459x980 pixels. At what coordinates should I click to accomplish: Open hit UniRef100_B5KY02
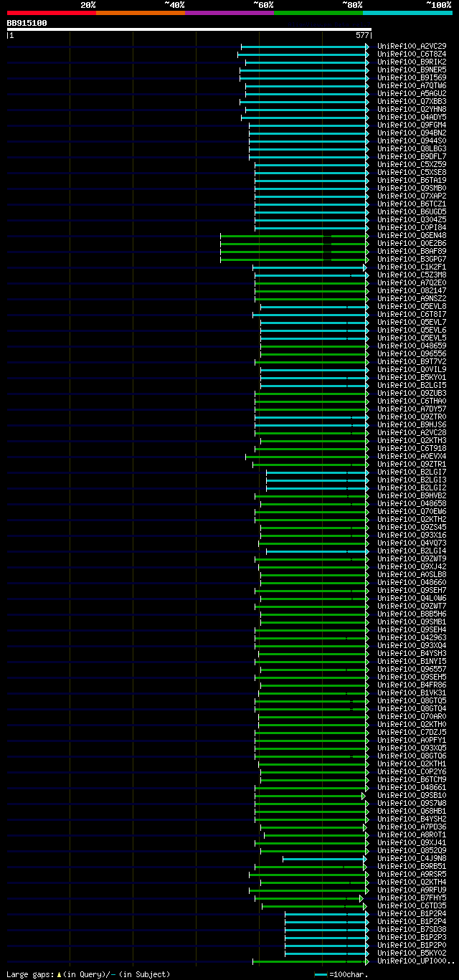pos(412,953)
